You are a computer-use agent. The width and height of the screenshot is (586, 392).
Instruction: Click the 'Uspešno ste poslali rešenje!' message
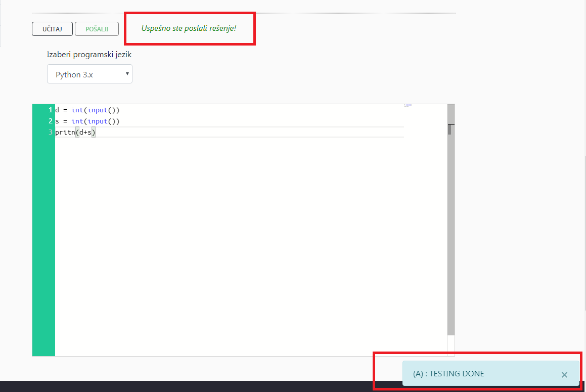189,28
